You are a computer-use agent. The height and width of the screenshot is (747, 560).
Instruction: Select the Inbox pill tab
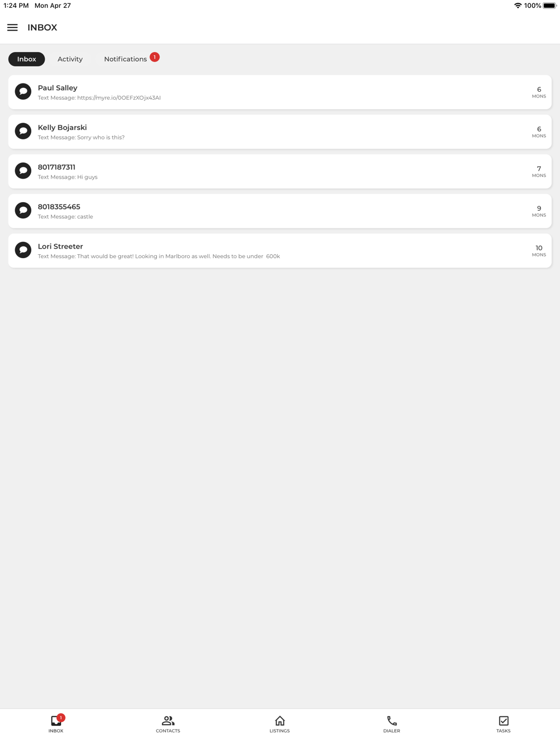coord(26,59)
